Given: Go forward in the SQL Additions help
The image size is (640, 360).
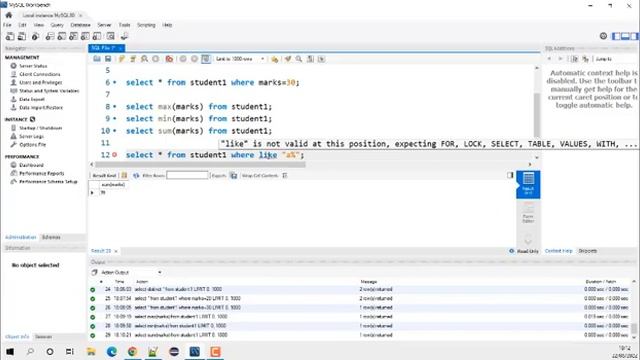Looking at the screenshot, I should (x=560, y=59).
